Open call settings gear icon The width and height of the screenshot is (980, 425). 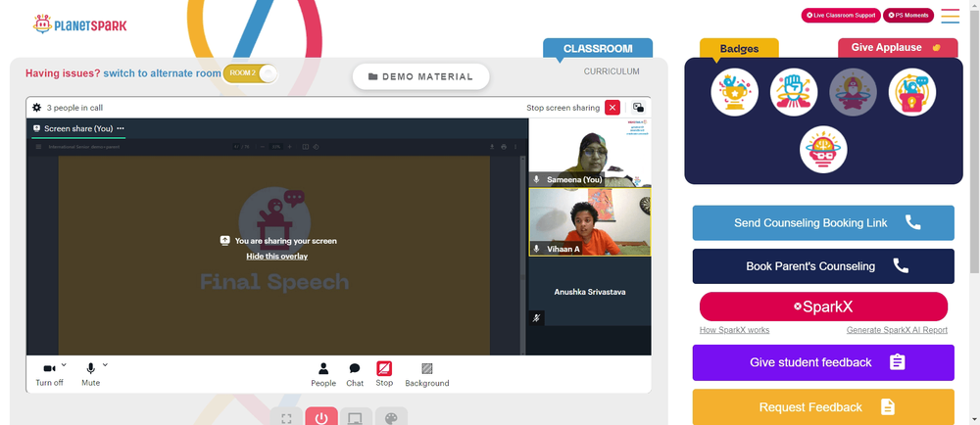click(37, 108)
